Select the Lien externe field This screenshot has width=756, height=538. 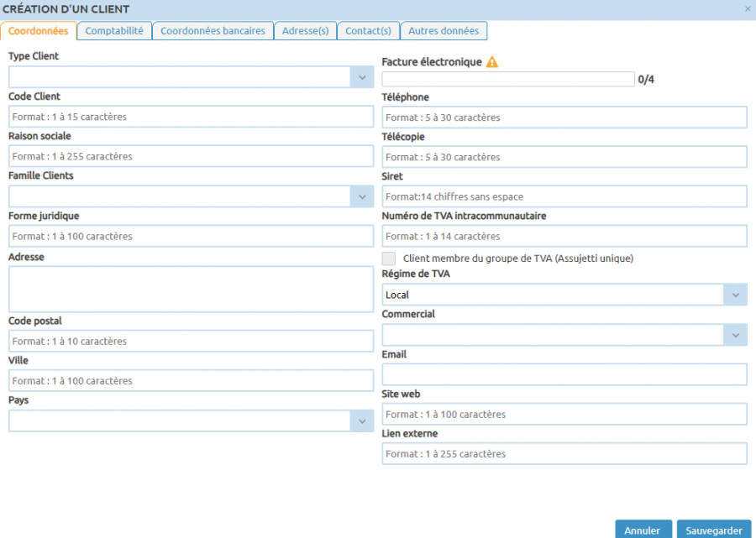point(564,454)
